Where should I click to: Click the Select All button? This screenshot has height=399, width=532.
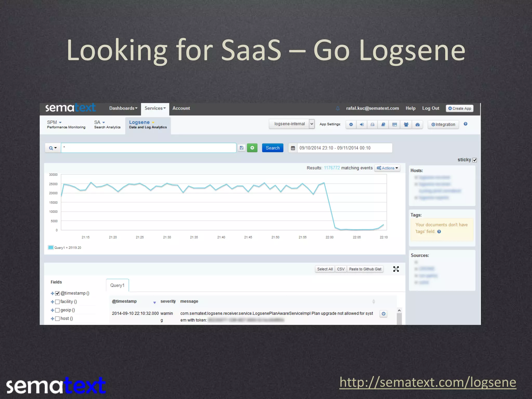(325, 269)
